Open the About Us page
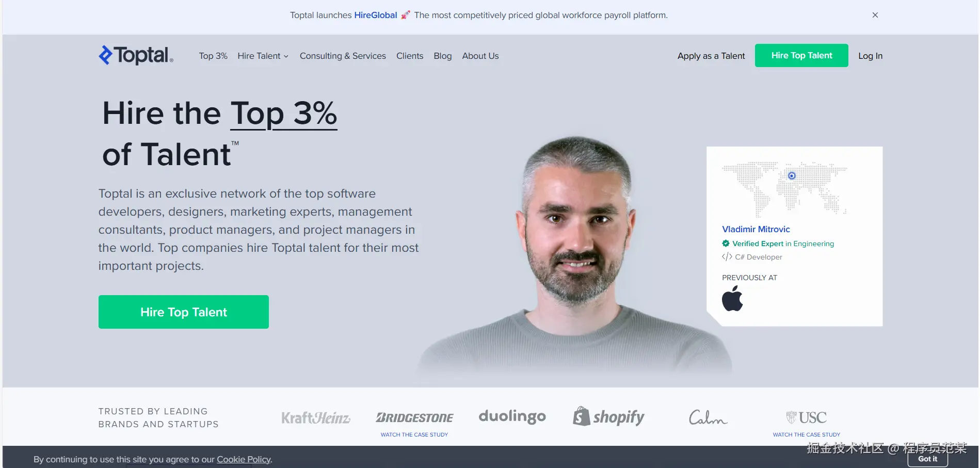980x468 pixels. [480, 56]
